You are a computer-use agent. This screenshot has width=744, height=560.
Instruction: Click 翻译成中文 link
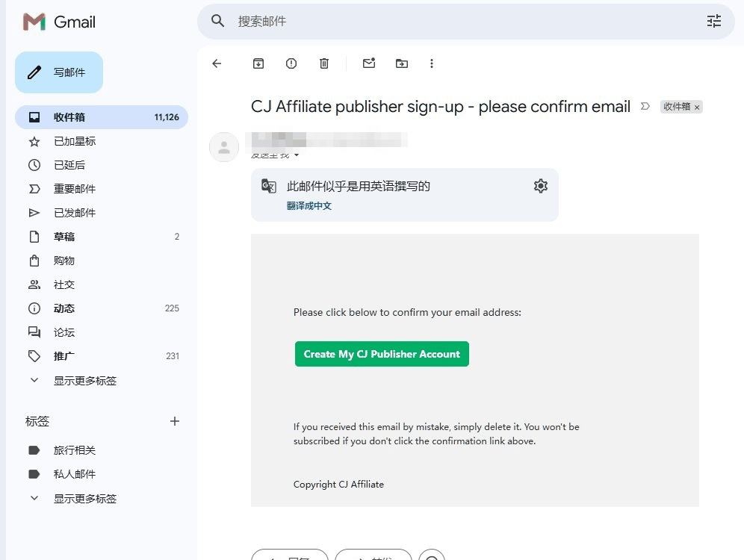(x=309, y=206)
